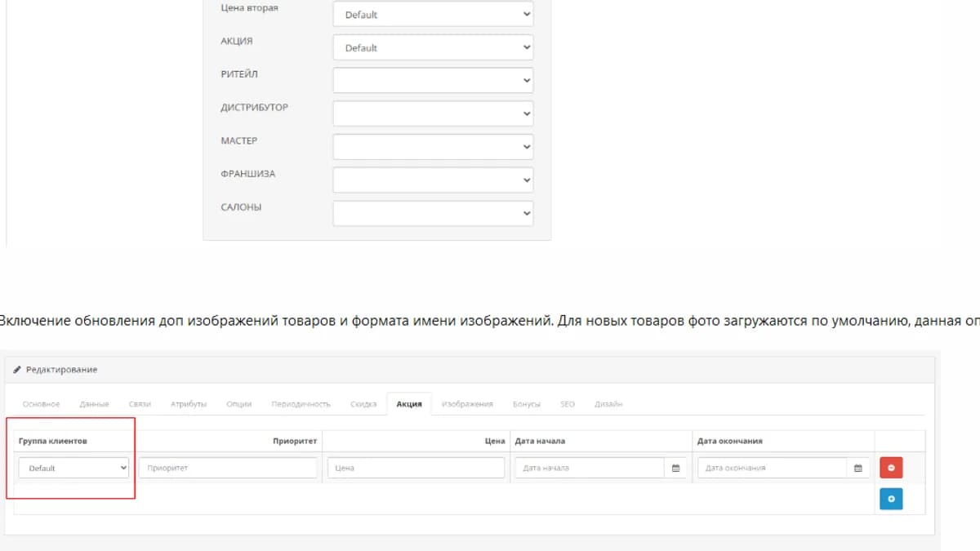Image resolution: width=980 pixels, height=551 pixels.
Task: Open the Изображения tab
Action: tap(467, 404)
